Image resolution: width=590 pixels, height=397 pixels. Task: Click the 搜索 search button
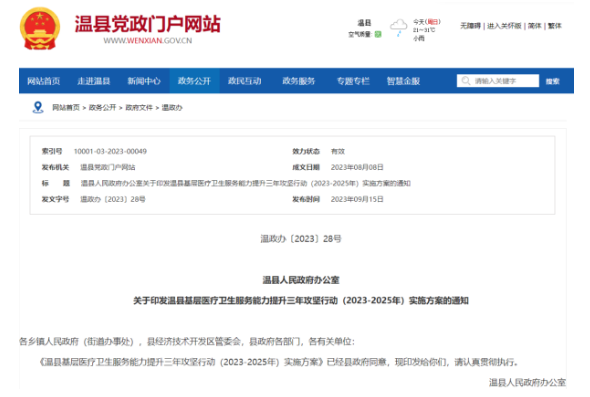(x=553, y=81)
